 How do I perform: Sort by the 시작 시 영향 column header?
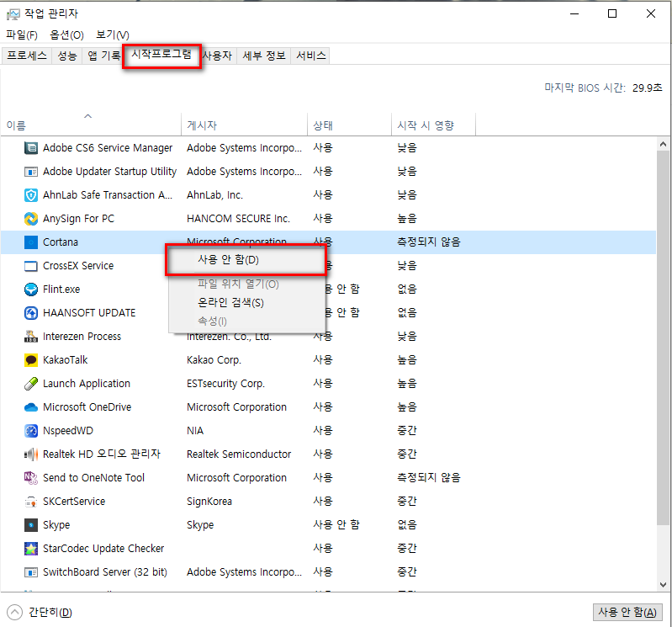(x=433, y=125)
